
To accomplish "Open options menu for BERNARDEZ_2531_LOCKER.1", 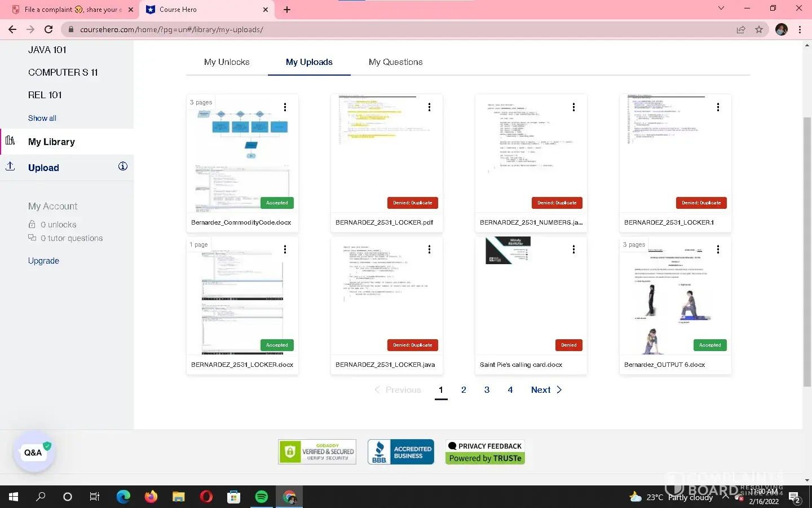I will point(718,107).
